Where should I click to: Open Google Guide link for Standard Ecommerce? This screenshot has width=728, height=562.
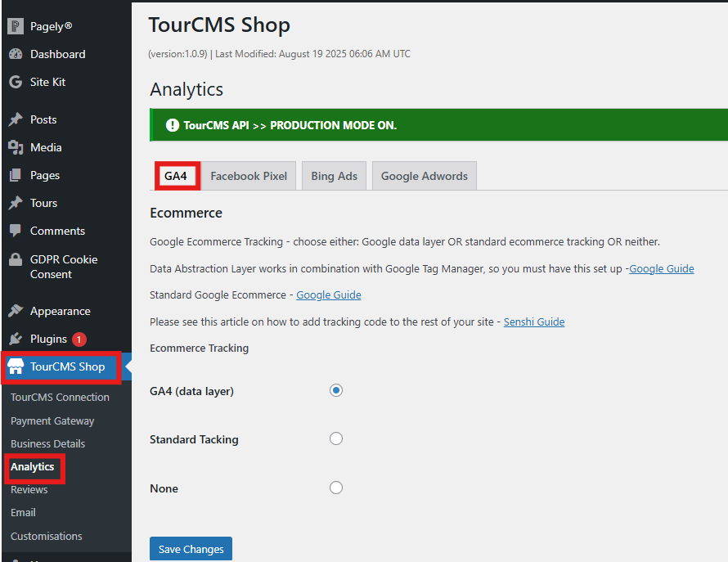click(x=329, y=295)
